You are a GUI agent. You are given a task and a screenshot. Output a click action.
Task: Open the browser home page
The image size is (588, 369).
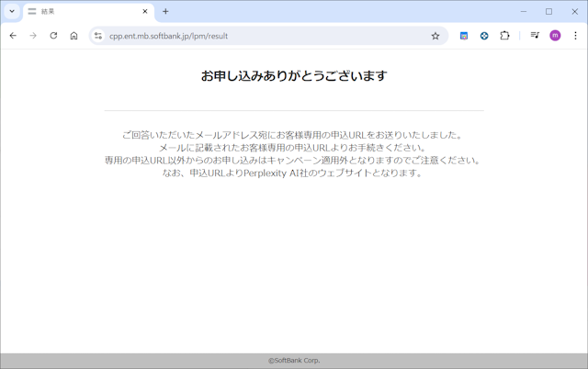[73, 36]
